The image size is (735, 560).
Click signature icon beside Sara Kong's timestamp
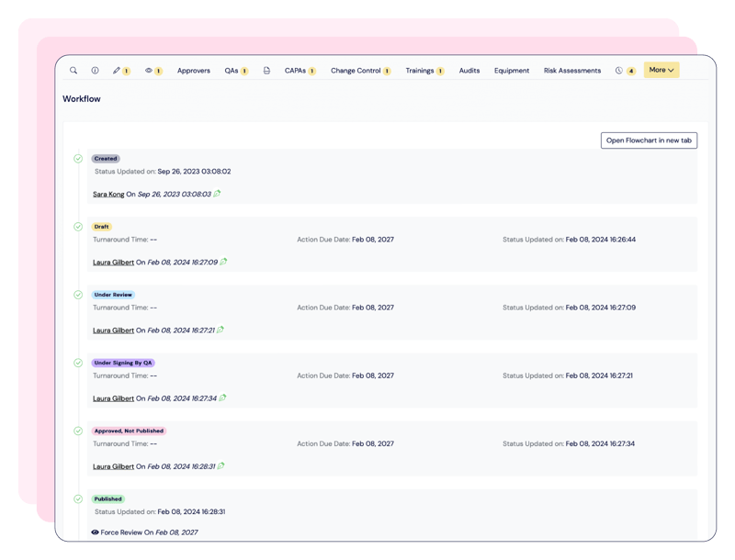click(x=218, y=194)
